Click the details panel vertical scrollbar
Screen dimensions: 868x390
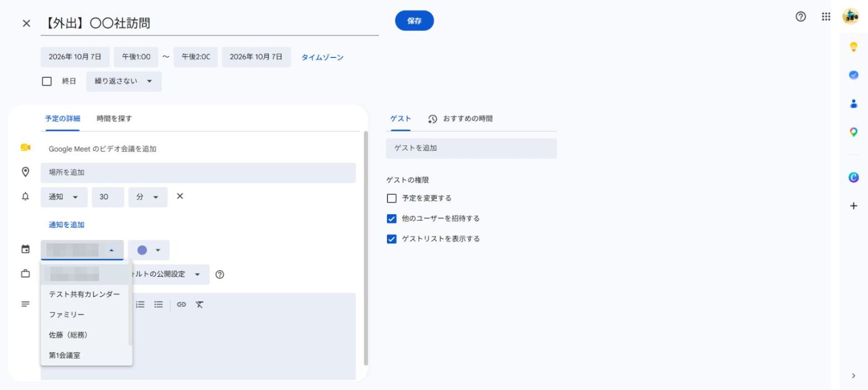point(365,248)
